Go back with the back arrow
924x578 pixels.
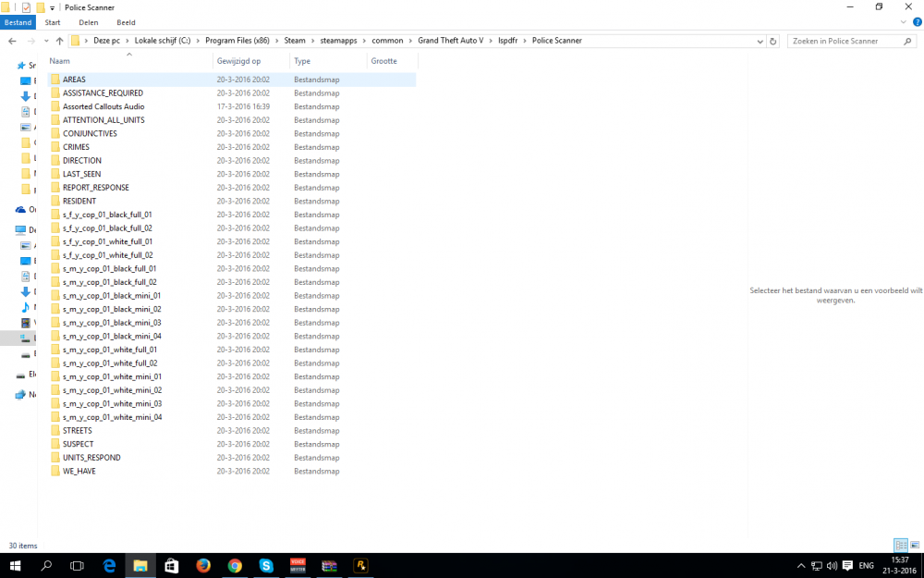[12, 41]
